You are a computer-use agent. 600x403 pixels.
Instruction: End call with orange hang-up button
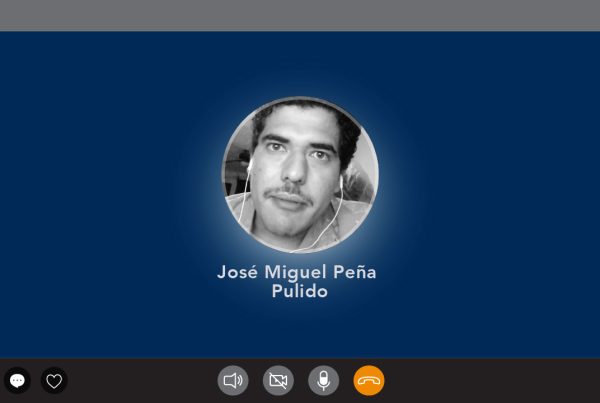[369, 380]
